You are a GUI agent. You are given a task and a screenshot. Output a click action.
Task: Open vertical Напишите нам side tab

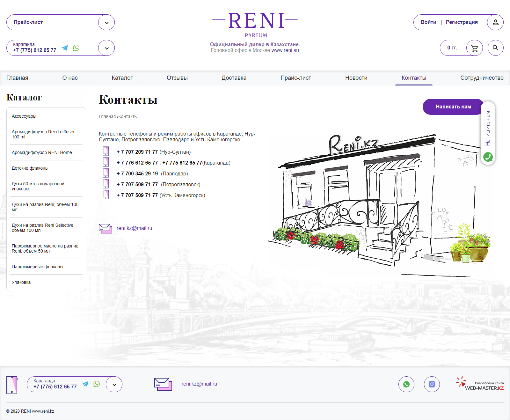pyautogui.click(x=488, y=128)
